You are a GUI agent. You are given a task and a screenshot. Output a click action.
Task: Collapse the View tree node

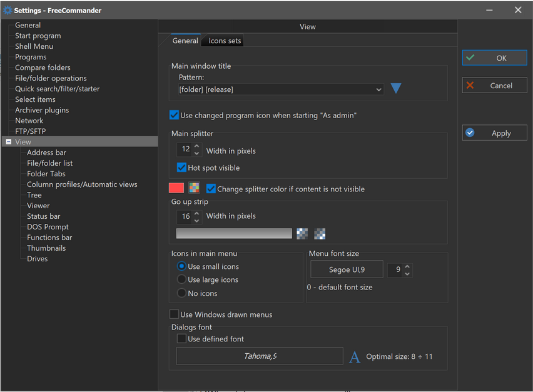click(9, 142)
